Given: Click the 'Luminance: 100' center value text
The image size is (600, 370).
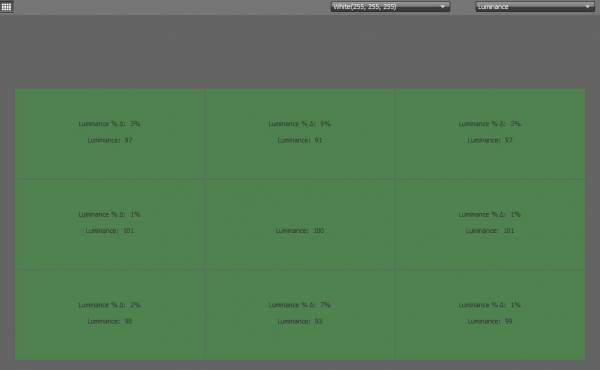Looking at the screenshot, I should pos(300,231).
